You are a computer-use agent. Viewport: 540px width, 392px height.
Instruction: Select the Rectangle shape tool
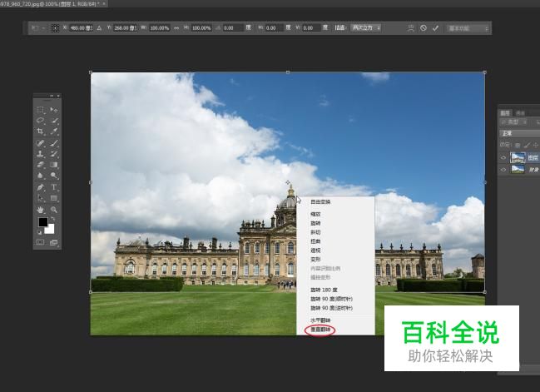[54, 198]
